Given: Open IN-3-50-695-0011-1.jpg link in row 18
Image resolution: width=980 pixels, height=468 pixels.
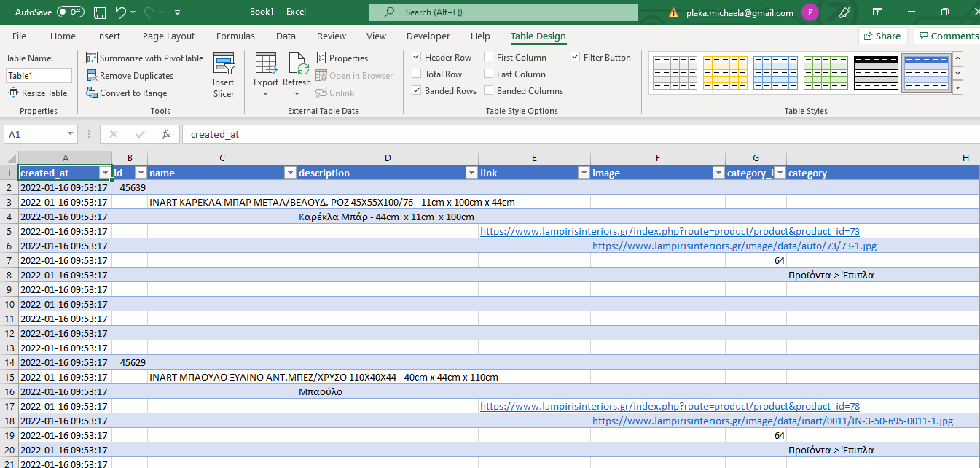Looking at the screenshot, I should [x=772, y=421].
